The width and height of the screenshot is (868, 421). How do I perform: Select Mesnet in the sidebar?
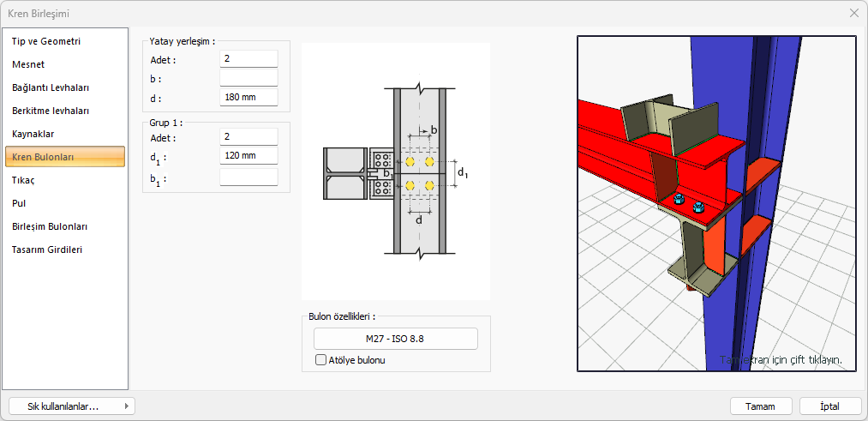[28, 64]
